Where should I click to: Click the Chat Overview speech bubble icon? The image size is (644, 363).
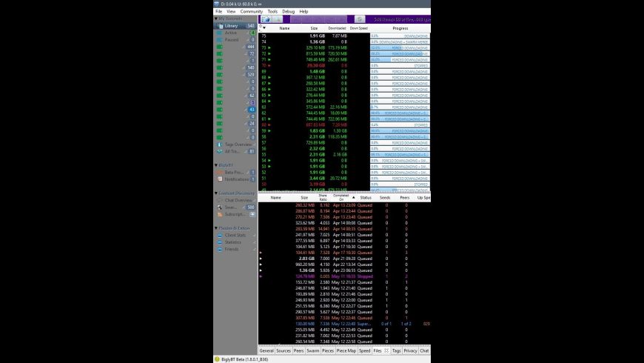220,200
